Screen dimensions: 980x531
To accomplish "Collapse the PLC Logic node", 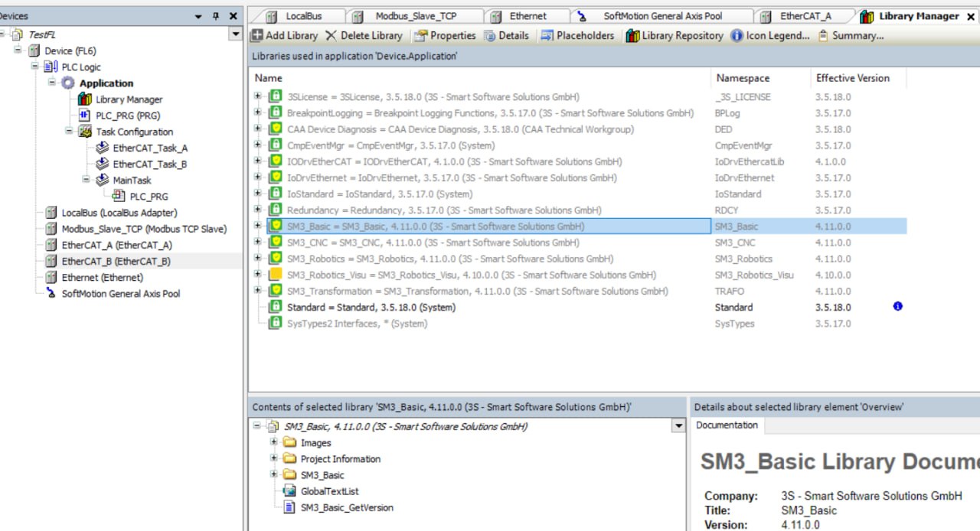I will [x=35, y=67].
